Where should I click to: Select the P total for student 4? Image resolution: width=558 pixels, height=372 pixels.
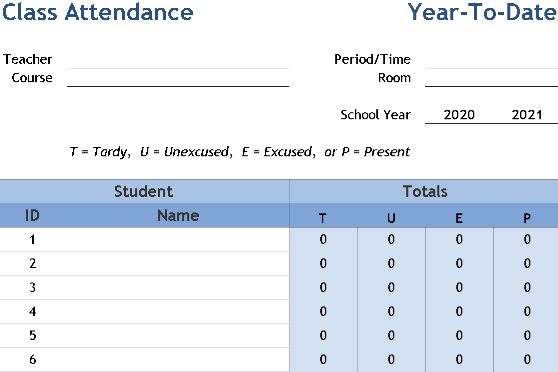tap(527, 311)
